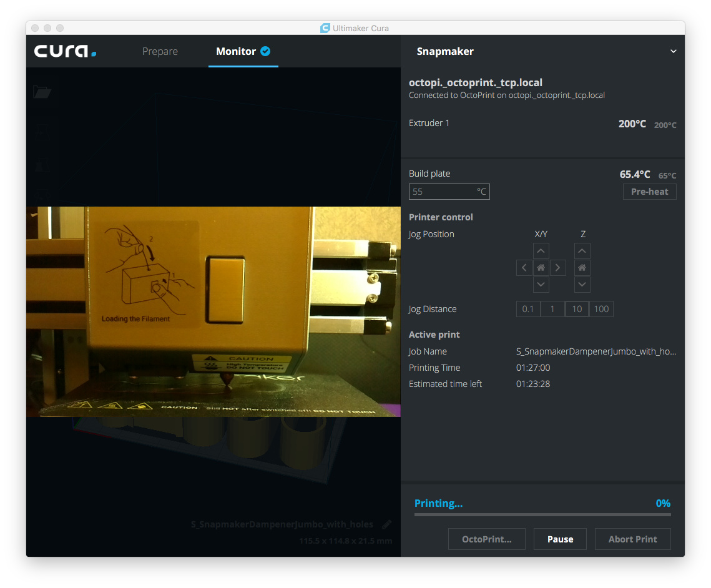Pause the current print
Image resolution: width=711 pixels, height=588 pixels.
560,539
